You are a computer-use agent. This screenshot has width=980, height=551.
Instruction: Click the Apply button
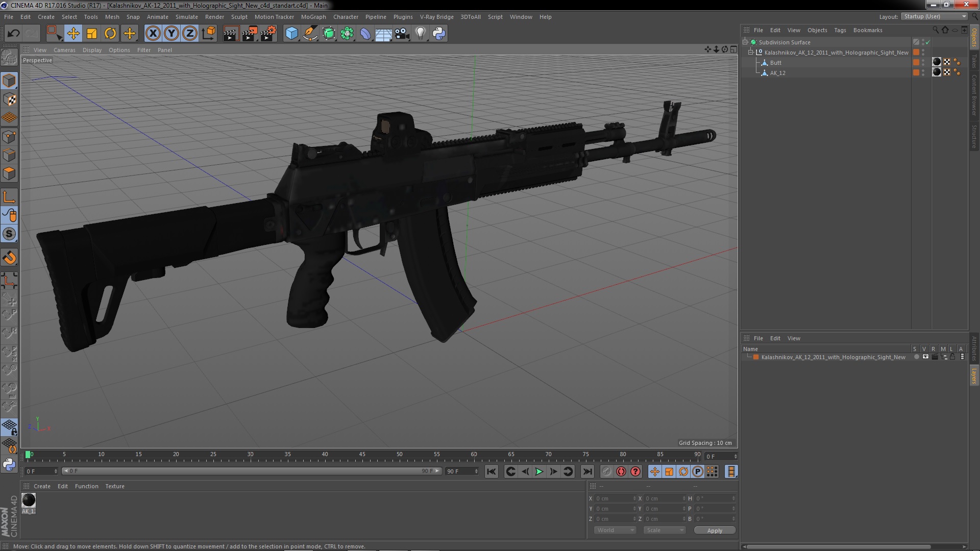(x=715, y=531)
